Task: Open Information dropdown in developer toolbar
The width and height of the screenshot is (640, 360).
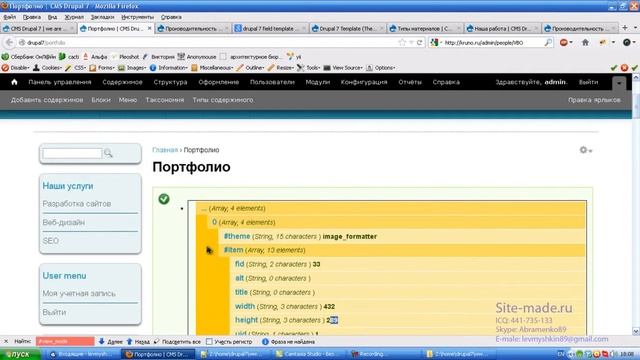Action: click(169, 68)
